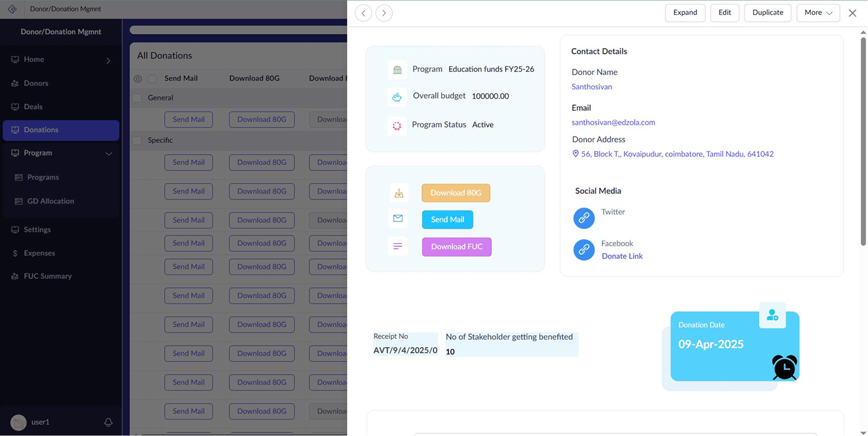Click the bank building icon beside Program
The image size is (868, 436).
[x=397, y=70]
